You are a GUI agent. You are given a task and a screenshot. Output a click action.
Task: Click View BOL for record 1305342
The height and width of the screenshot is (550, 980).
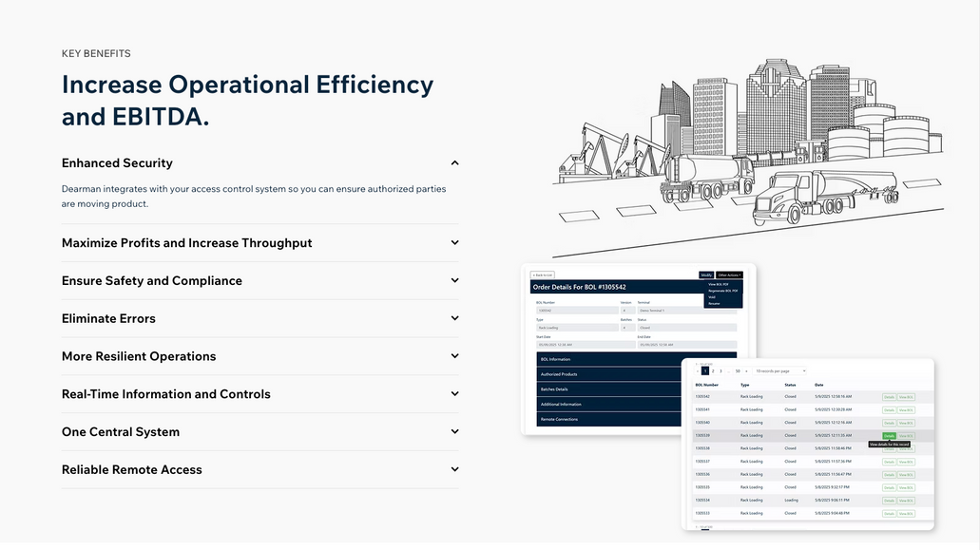(906, 396)
